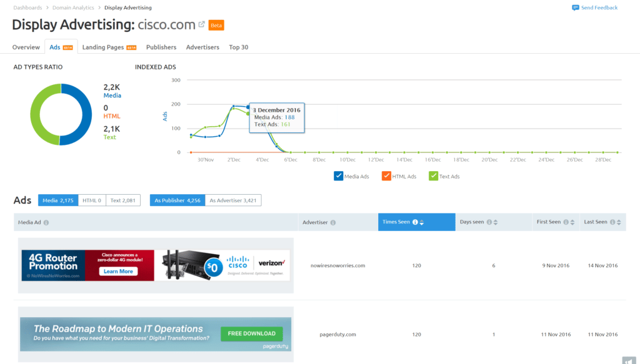640x364 pixels.
Task: Sort table by Last Seen arrows
Action: click(619, 222)
